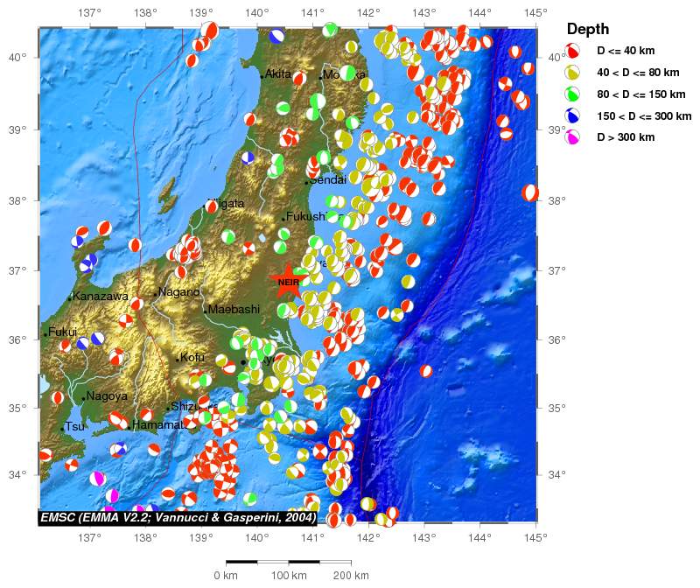This screenshot has width=700, height=588.
Task: Select the yellow 40 < D <= 80 km legend symbol
Action: click(x=572, y=73)
